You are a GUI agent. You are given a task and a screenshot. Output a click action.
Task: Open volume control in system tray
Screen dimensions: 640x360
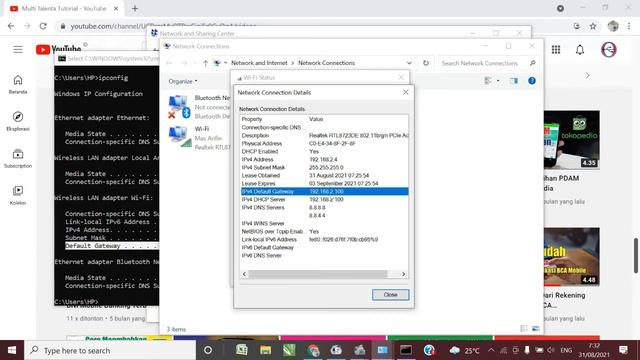tap(551, 350)
